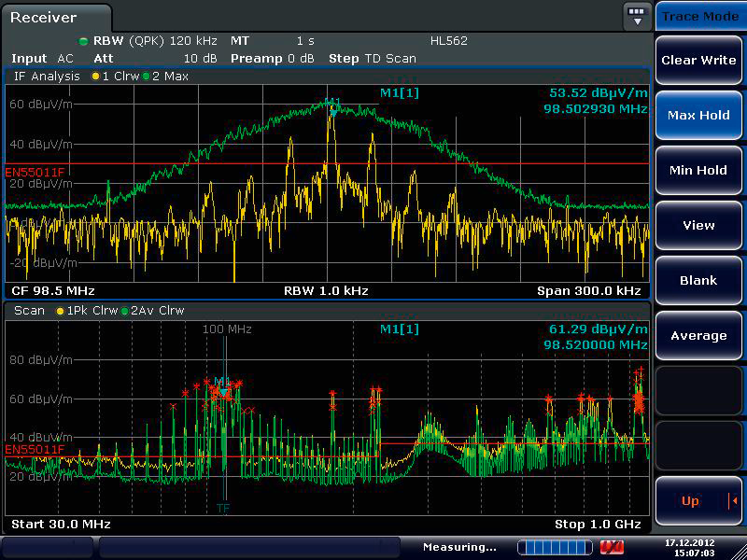Click the red UXI status icon
This screenshot has width=747, height=560.
click(x=612, y=547)
